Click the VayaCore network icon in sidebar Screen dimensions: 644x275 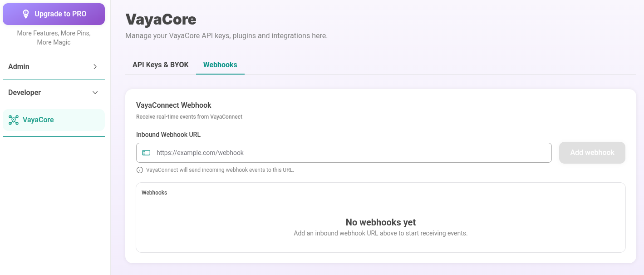[x=14, y=120]
